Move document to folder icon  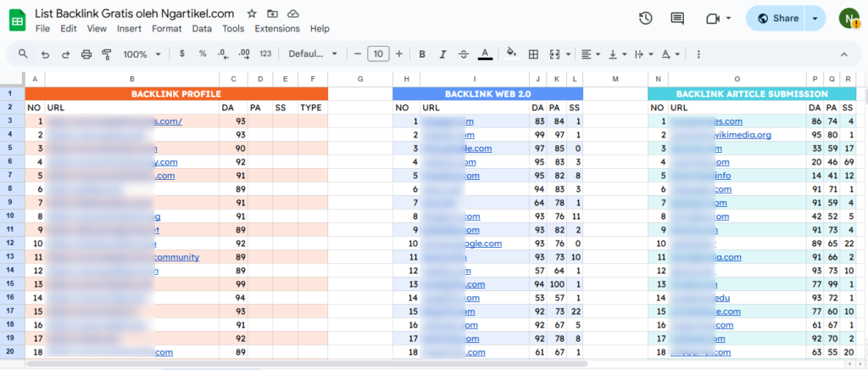[272, 14]
